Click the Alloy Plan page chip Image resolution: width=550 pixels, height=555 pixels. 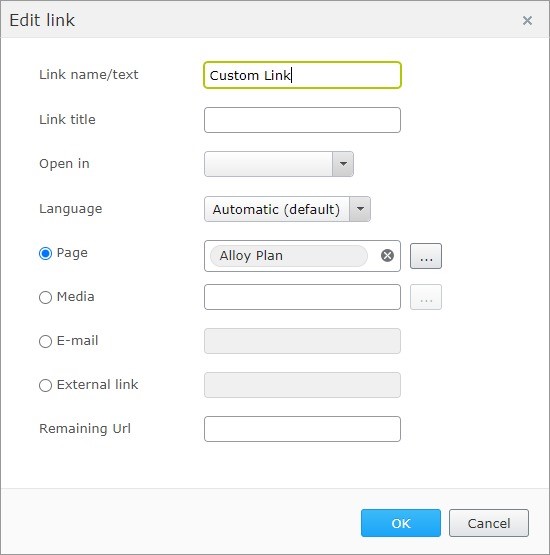coord(288,256)
